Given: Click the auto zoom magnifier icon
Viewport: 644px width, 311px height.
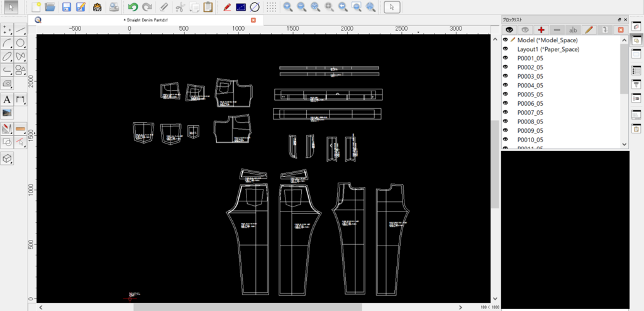Looking at the screenshot, I should [316, 6].
